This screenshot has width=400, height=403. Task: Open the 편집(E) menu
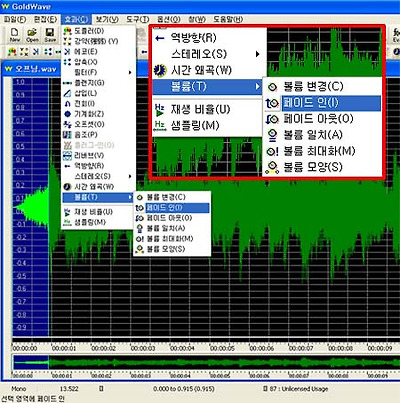(x=45, y=19)
